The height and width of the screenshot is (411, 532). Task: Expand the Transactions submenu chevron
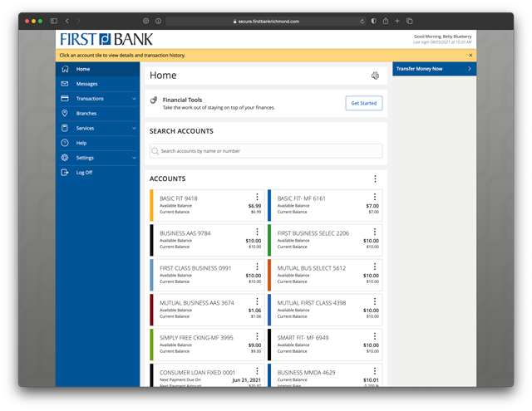click(134, 99)
